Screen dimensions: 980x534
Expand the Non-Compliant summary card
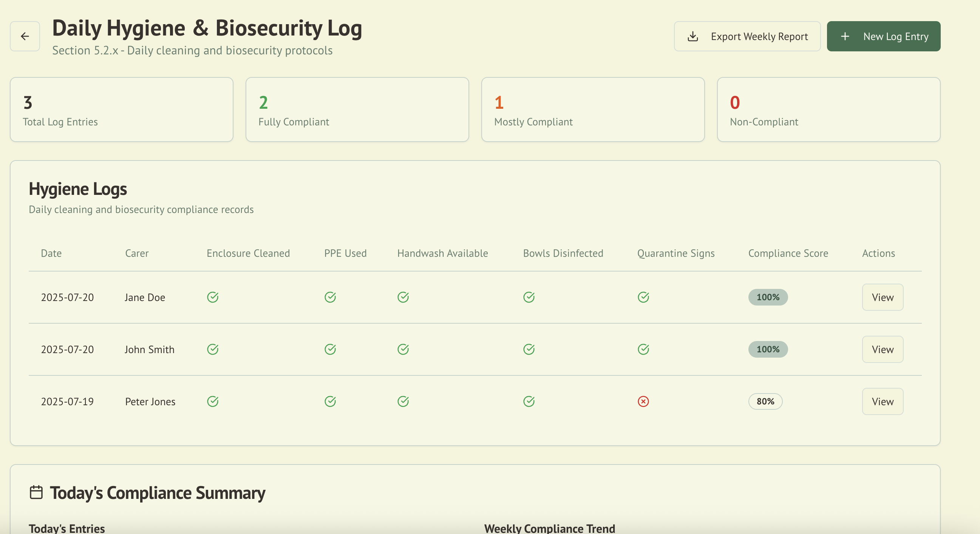(x=828, y=110)
